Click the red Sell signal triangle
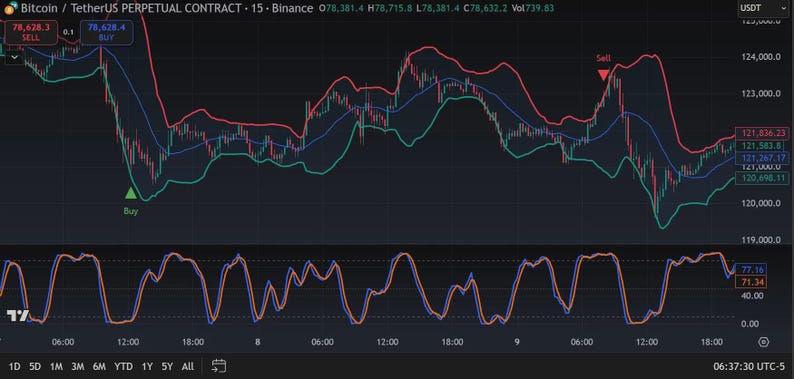 tap(603, 75)
